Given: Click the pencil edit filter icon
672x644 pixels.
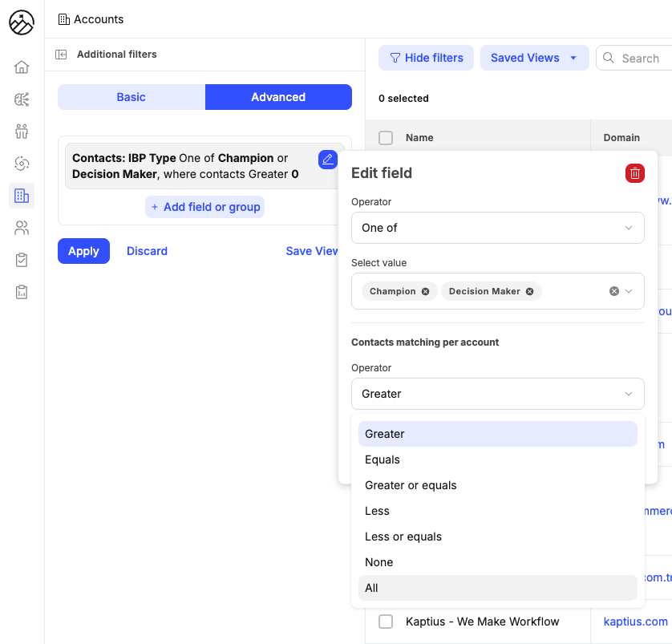Looking at the screenshot, I should [x=327, y=160].
